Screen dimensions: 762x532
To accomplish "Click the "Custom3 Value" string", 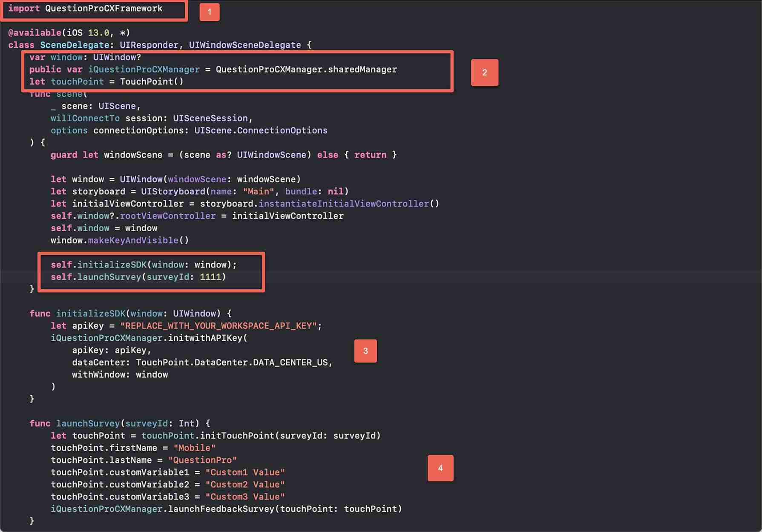I will coord(245,497).
